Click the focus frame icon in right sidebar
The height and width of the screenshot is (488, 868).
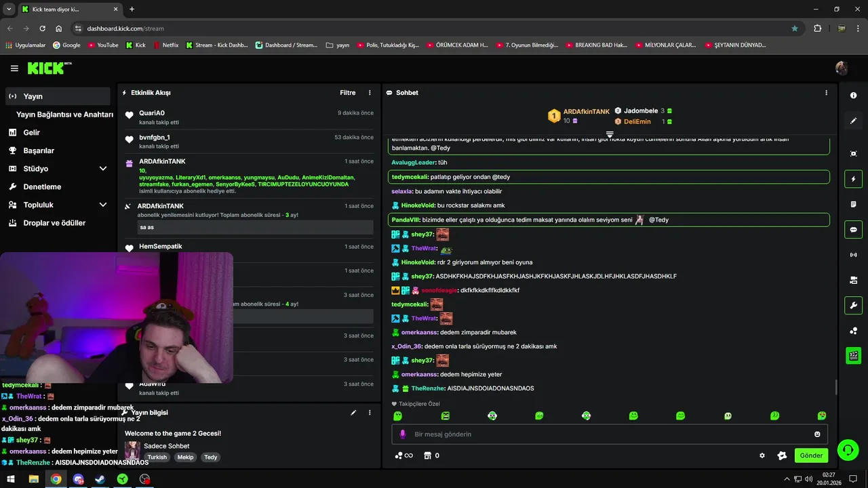pos(853,154)
